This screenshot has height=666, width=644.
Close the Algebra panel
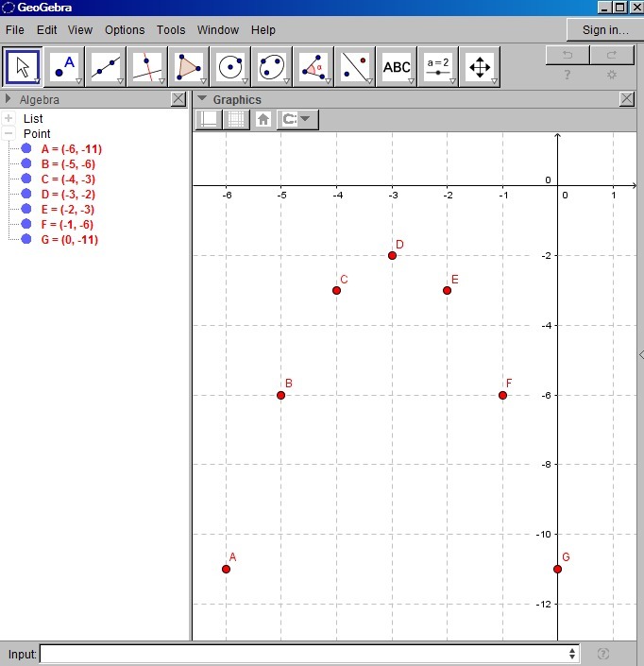[178, 99]
